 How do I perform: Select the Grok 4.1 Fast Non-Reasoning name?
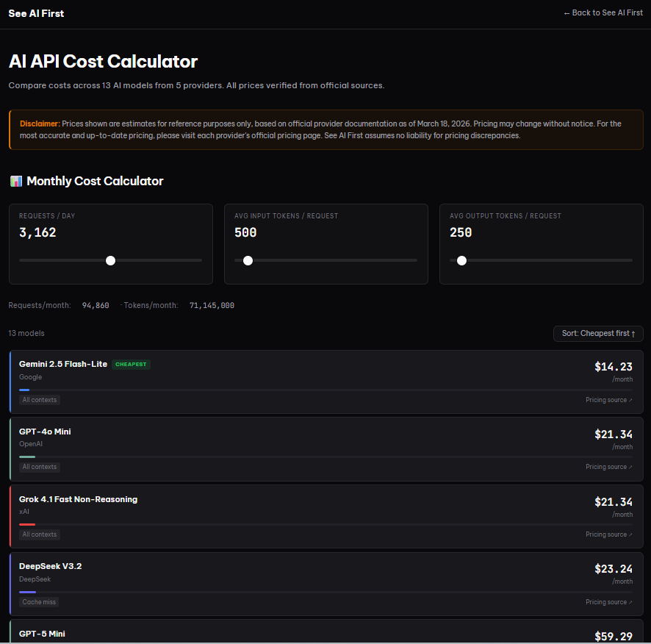tap(78, 499)
